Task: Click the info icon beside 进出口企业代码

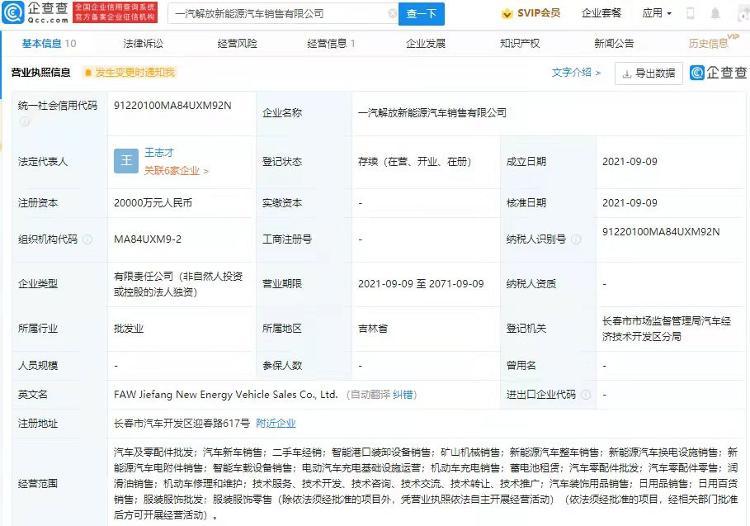Action: tap(586, 395)
